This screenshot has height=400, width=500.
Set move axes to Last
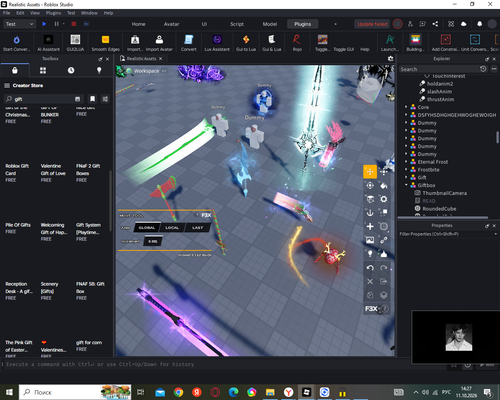pos(197,228)
